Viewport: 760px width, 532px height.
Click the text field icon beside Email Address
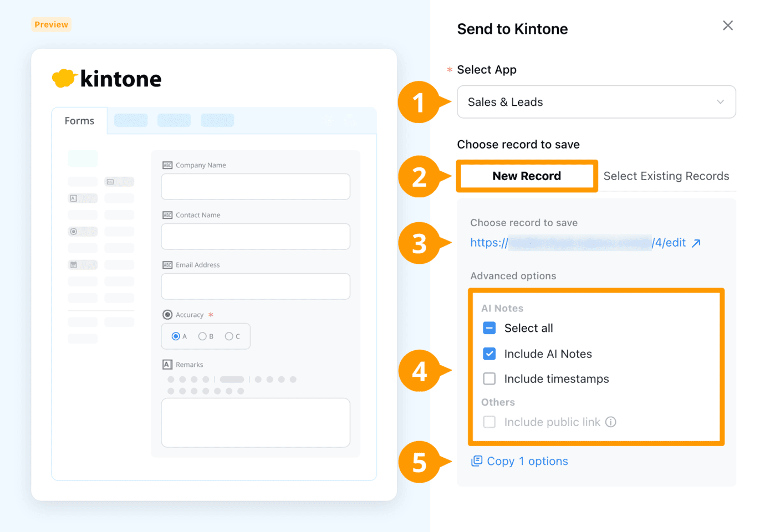coord(167,265)
